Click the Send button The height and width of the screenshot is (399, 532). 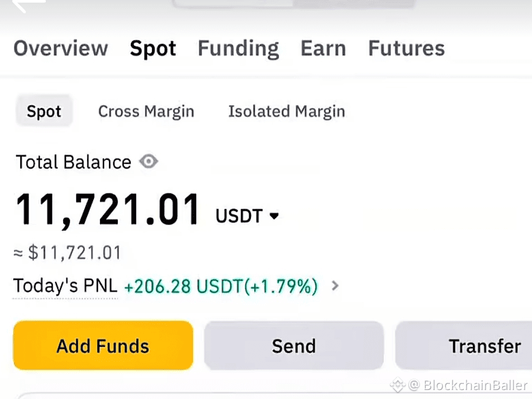[x=293, y=345]
